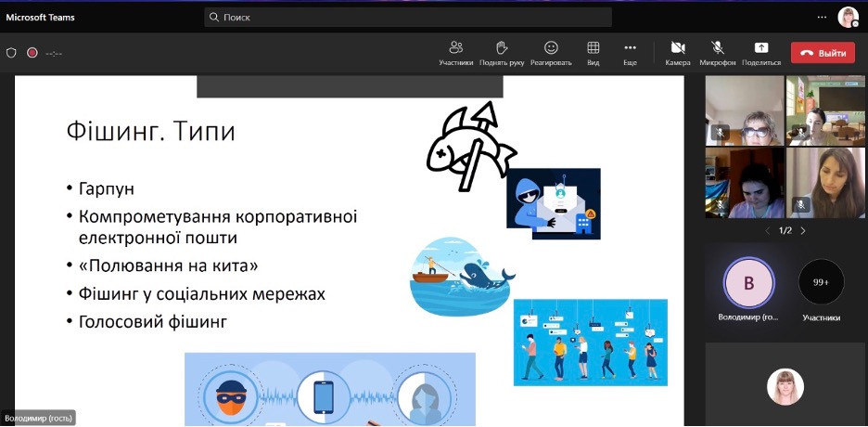Toggle the Микрофон microphone
Image resolution: width=868 pixels, height=427 pixels.
click(x=718, y=53)
